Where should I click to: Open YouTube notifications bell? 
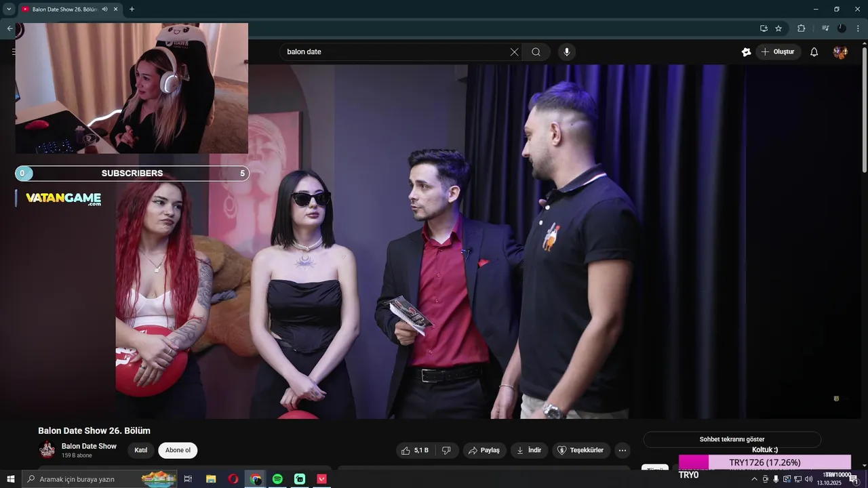pyautogui.click(x=814, y=52)
